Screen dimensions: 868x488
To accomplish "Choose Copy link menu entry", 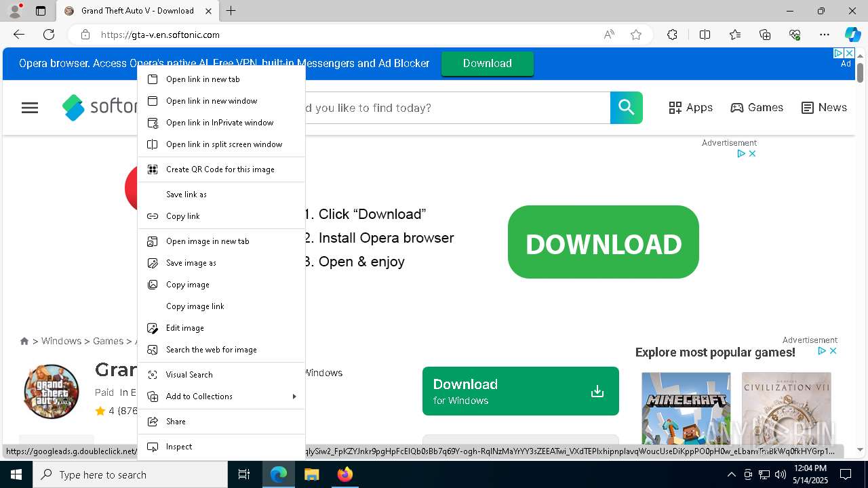I will (x=221, y=216).
